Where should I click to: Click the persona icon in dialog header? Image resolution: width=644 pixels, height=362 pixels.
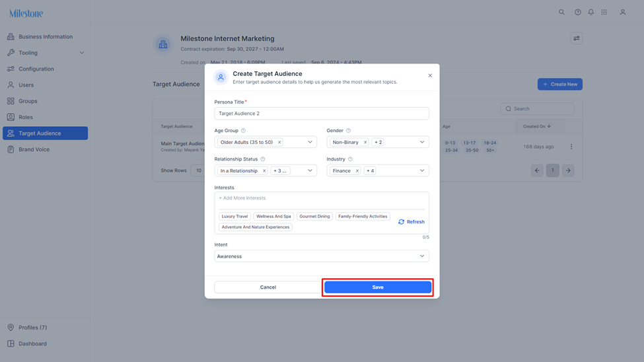tap(221, 77)
